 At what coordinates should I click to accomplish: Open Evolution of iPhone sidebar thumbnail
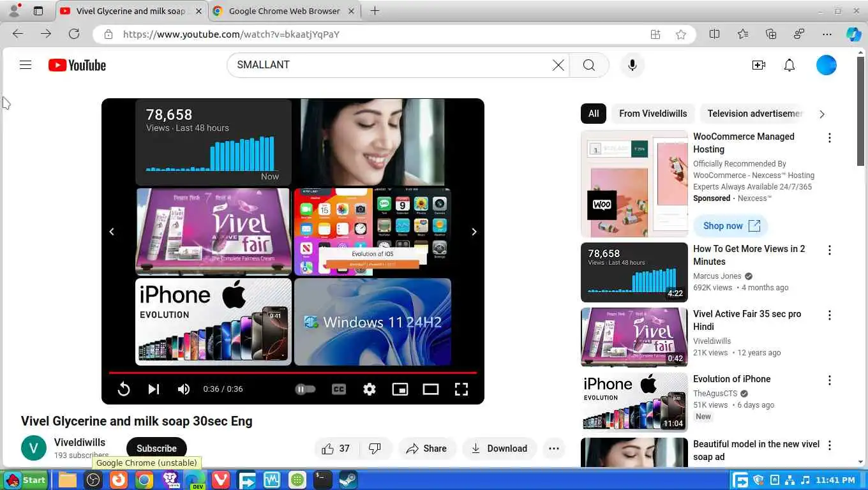pos(634,403)
